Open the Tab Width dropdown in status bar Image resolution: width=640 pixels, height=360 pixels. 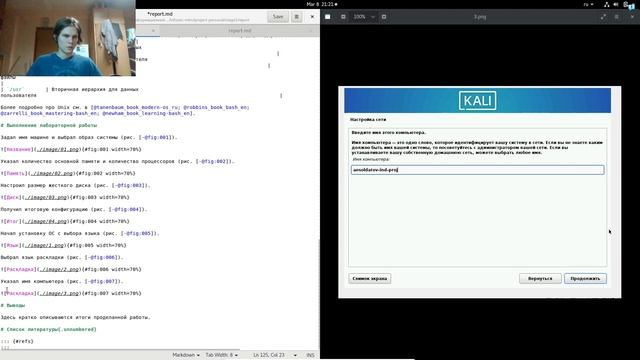221,355
